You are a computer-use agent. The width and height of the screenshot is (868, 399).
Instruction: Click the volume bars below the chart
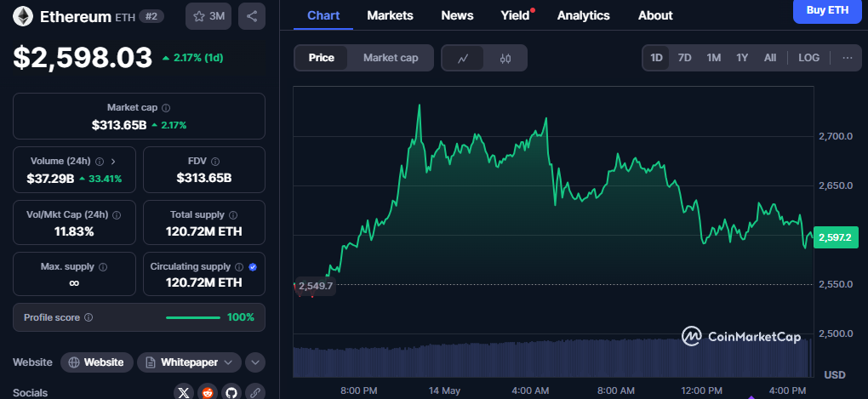point(551,357)
